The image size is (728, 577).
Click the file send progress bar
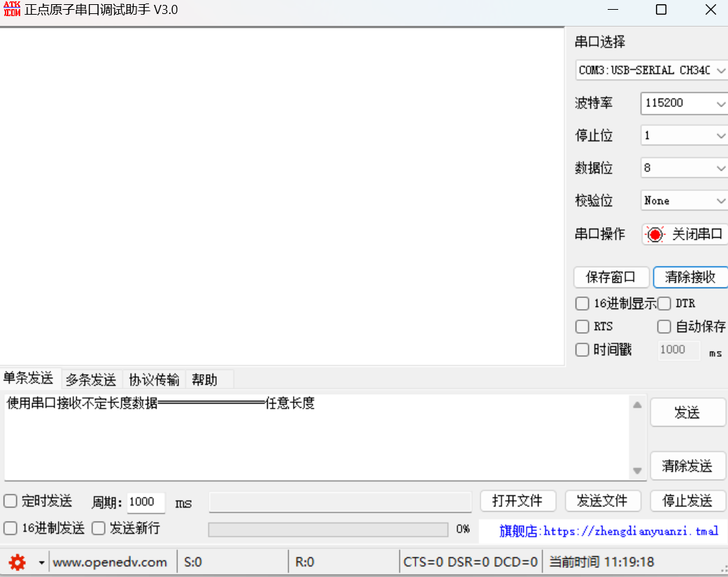coord(328,529)
